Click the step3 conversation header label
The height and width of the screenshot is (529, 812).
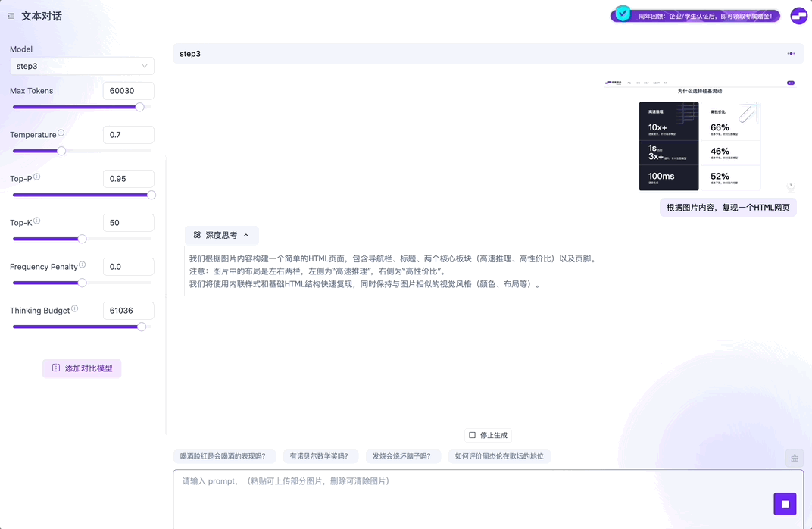click(190, 54)
